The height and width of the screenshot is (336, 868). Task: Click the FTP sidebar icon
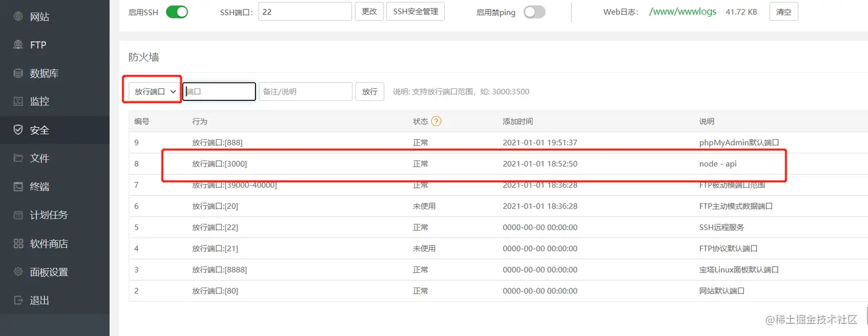point(18,45)
